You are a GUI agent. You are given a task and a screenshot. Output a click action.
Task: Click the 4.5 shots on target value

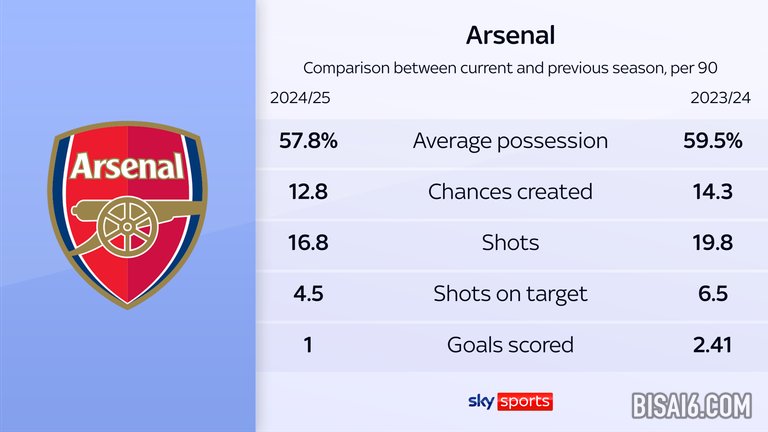(308, 294)
